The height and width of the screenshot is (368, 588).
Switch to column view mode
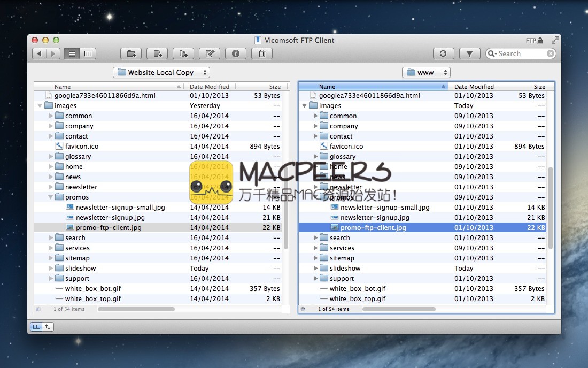(x=88, y=53)
